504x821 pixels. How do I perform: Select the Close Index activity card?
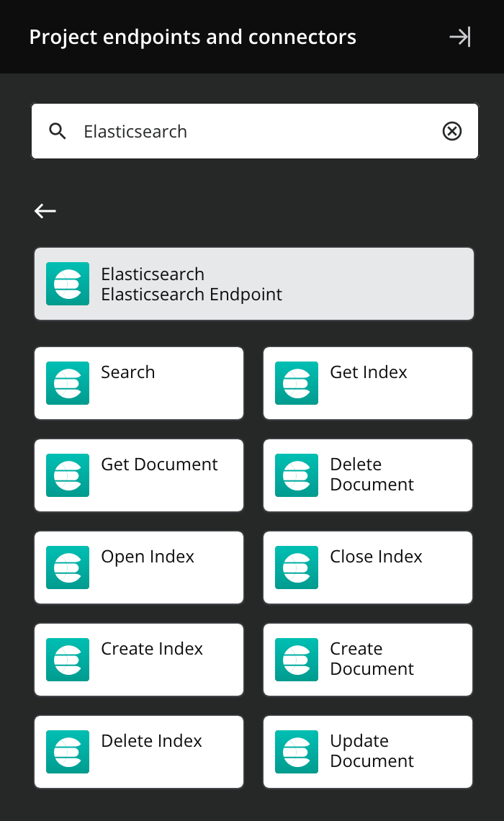(368, 567)
